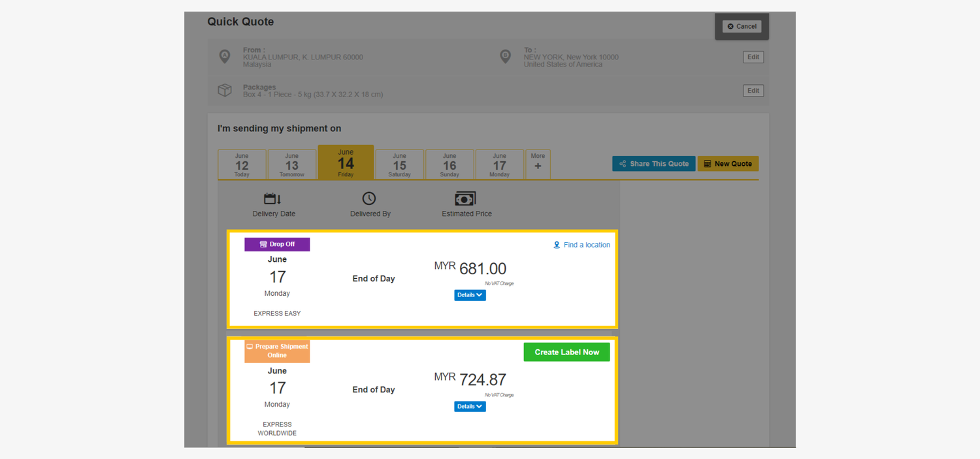
Task: Open Details for the MYR 681.00 quote
Action: (x=469, y=295)
